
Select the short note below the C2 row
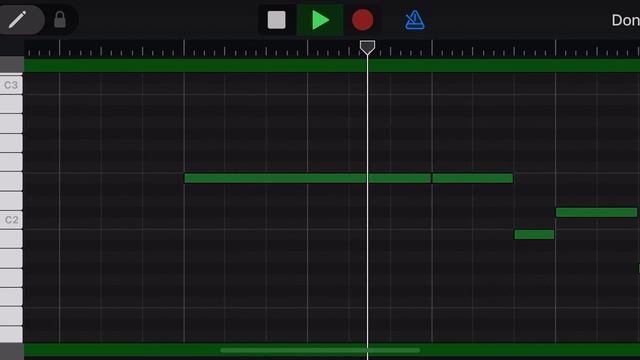(534, 234)
